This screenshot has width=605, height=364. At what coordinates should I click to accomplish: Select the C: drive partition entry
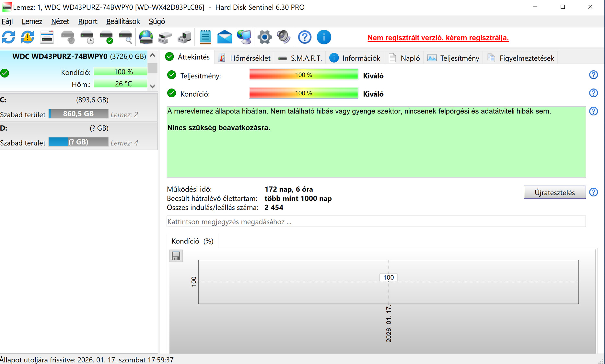pyautogui.click(x=79, y=108)
